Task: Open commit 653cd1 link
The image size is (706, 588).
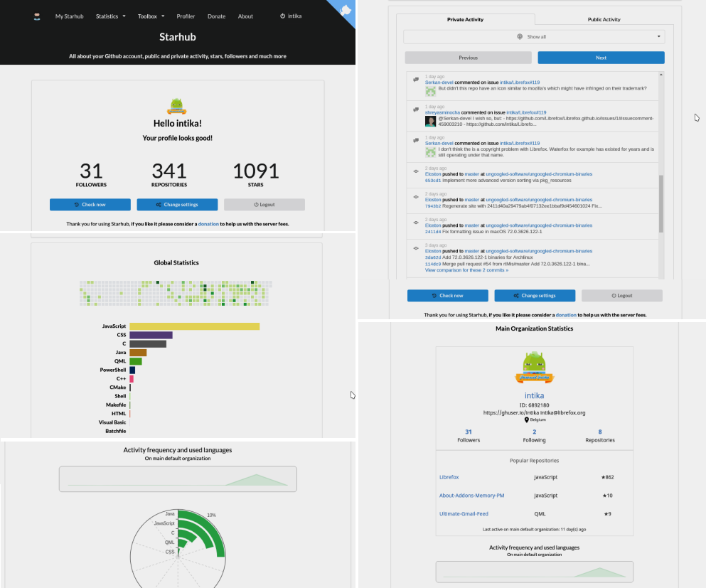Action: (x=433, y=180)
